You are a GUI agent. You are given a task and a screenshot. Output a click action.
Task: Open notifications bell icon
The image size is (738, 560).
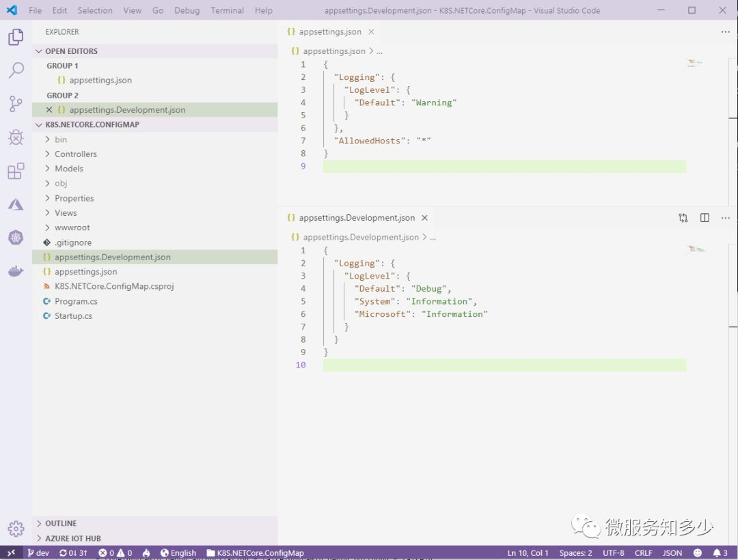click(720, 553)
